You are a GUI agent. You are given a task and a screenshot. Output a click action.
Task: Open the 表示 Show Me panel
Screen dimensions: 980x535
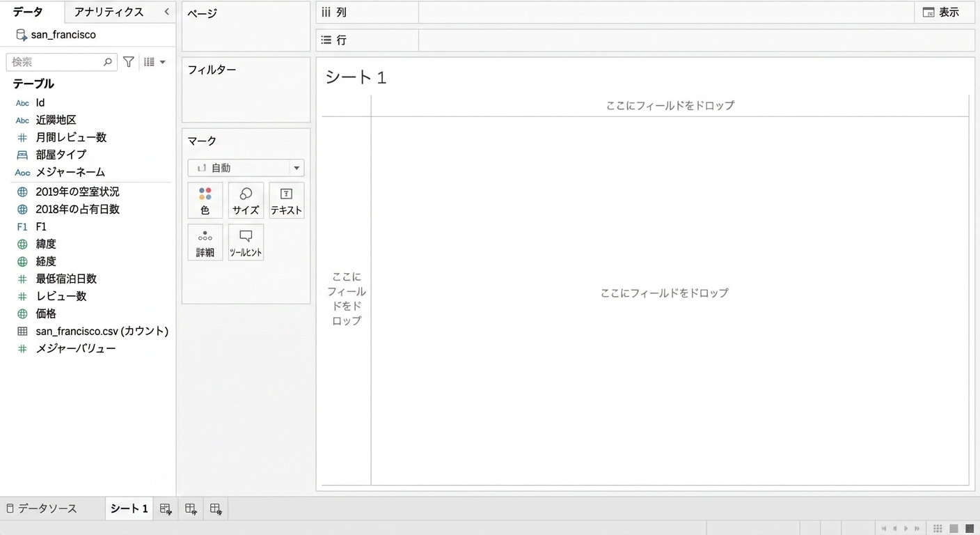coord(941,13)
